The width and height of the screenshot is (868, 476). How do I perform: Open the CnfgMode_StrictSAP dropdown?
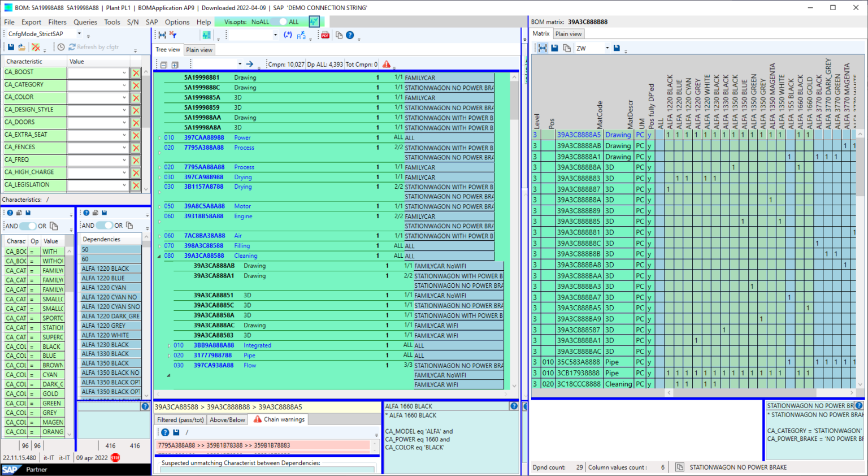(79, 33)
